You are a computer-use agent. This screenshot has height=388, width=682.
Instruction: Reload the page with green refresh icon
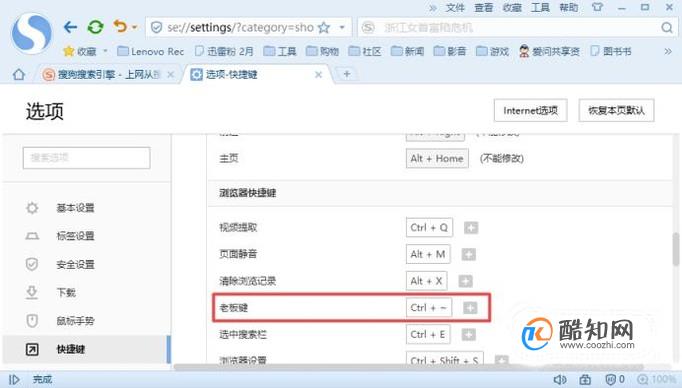point(95,27)
